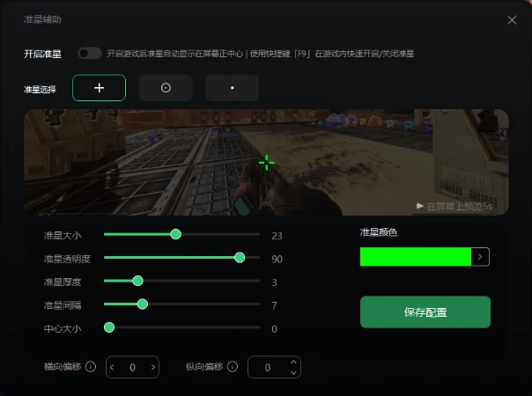Select the plus-shaped crosshair style
Image resolution: width=532 pixels, height=396 pixels.
point(99,88)
